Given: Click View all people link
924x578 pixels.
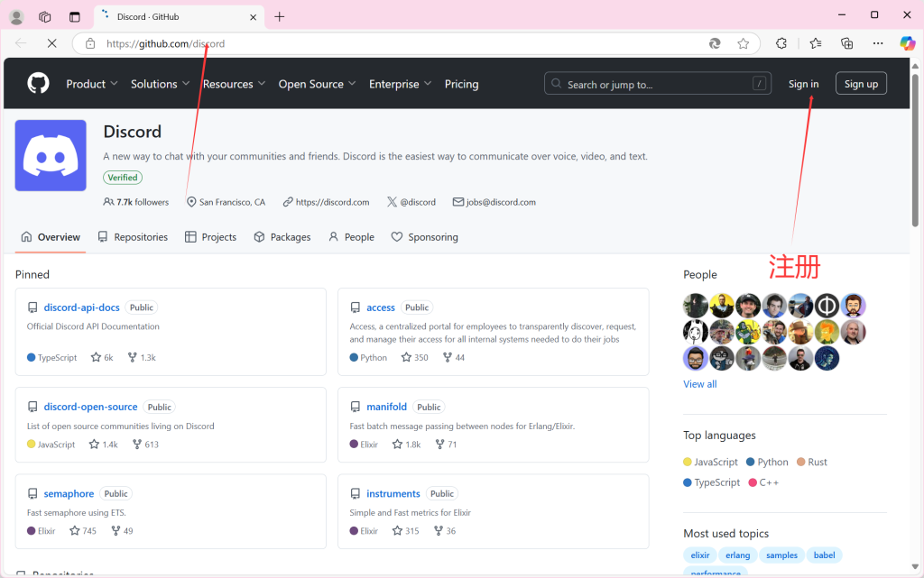Looking at the screenshot, I should [x=700, y=384].
